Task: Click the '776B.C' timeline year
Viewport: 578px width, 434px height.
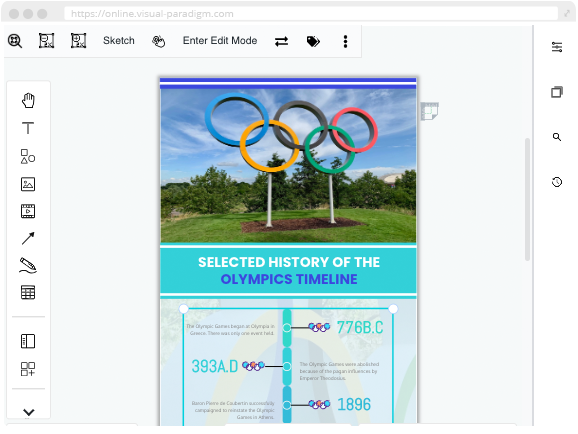Action: [360, 327]
